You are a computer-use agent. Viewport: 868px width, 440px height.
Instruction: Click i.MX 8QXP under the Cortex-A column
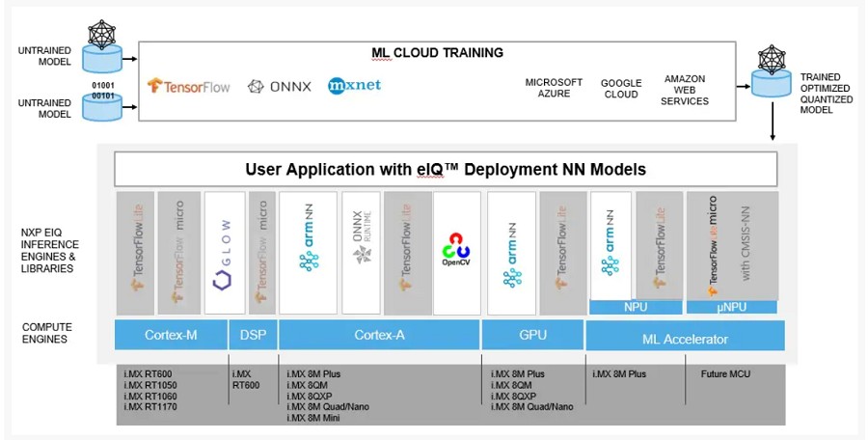(310, 397)
